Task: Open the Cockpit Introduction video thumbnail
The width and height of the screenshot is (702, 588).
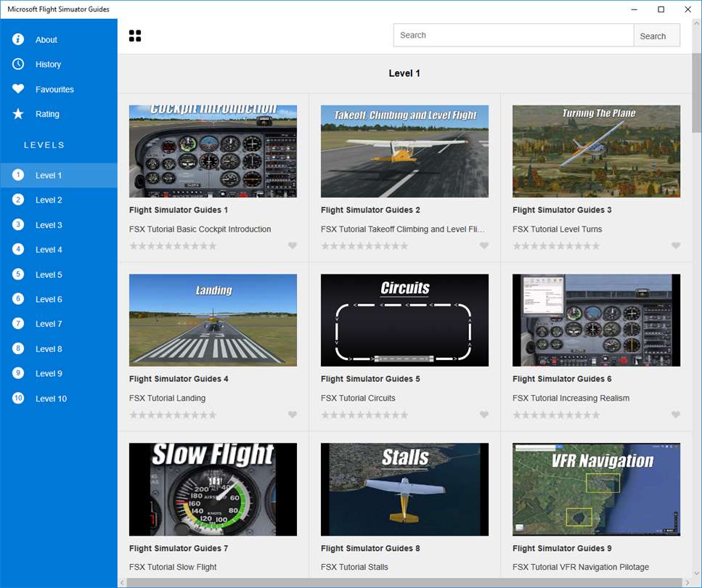Action: [213, 152]
